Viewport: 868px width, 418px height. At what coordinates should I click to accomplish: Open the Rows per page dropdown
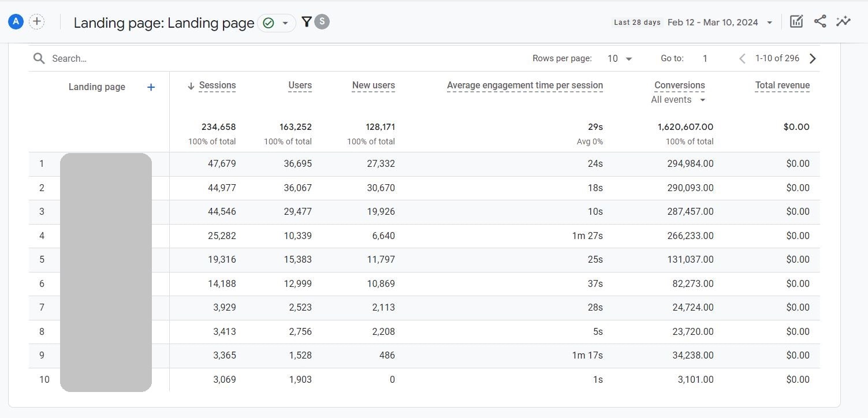(x=620, y=58)
